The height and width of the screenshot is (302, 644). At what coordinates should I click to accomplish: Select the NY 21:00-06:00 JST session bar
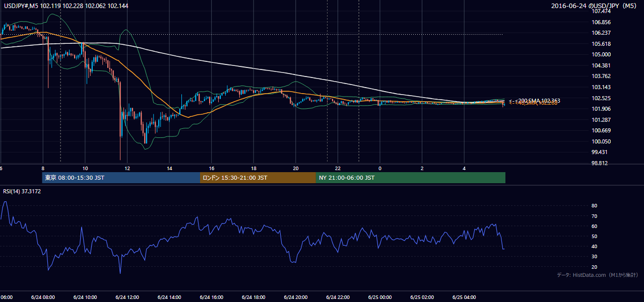click(411, 178)
